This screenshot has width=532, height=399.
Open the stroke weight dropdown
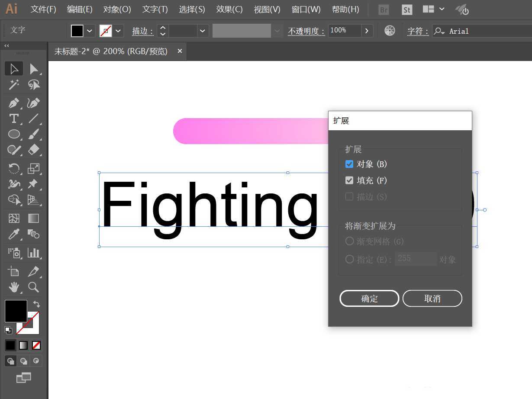202,30
